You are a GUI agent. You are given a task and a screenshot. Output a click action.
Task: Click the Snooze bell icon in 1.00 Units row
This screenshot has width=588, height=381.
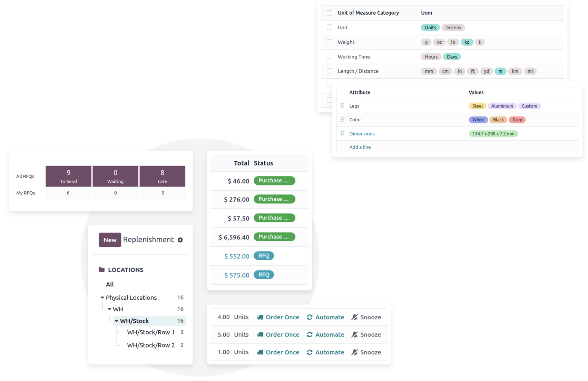click(354, 352)
